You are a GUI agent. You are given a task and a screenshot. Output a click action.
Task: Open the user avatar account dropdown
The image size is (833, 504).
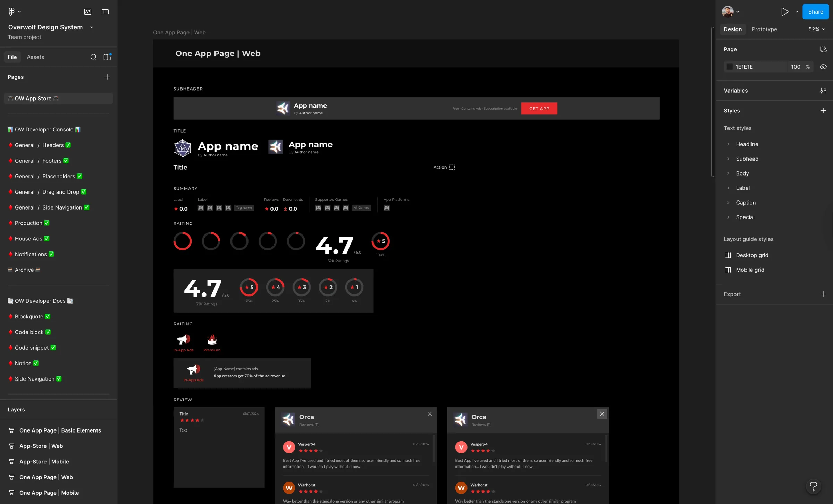pyautogui.click(x=730, y=12)
